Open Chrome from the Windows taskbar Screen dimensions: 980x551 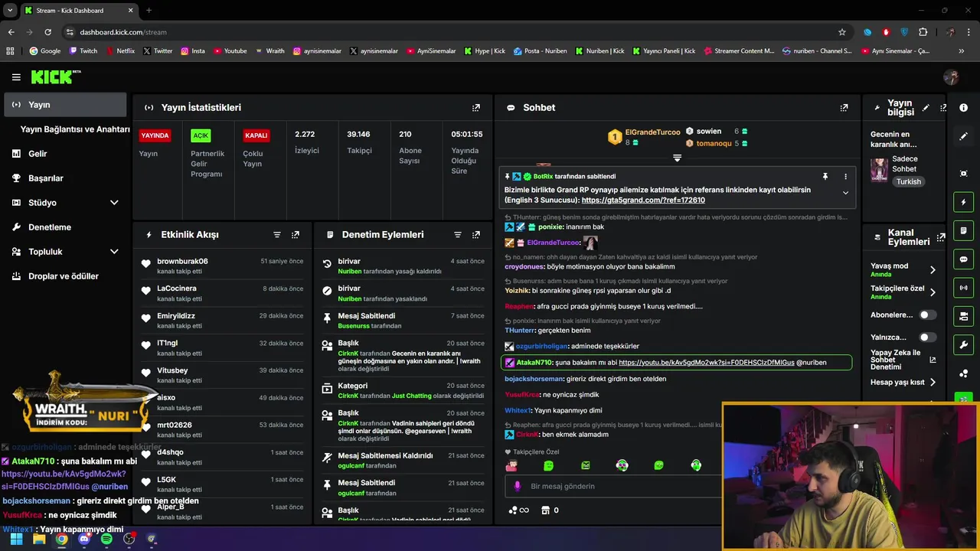coord(61,539)
